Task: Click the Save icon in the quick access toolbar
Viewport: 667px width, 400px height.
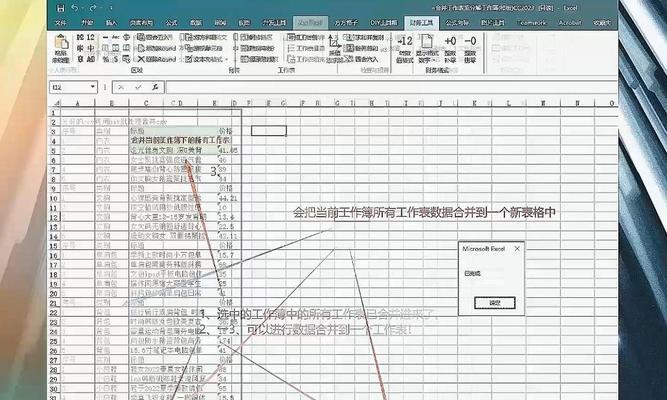Action: tap(61, 8)
